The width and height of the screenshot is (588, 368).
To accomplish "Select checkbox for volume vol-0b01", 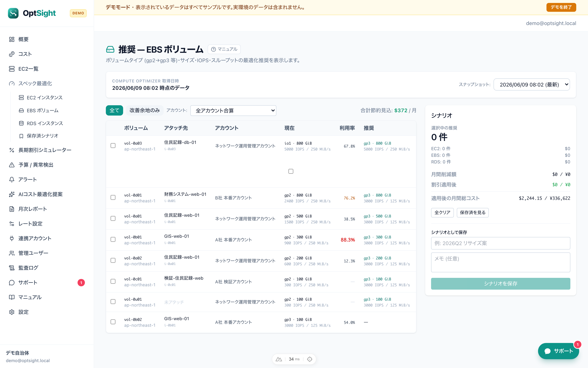I will (x=113, y=239).
